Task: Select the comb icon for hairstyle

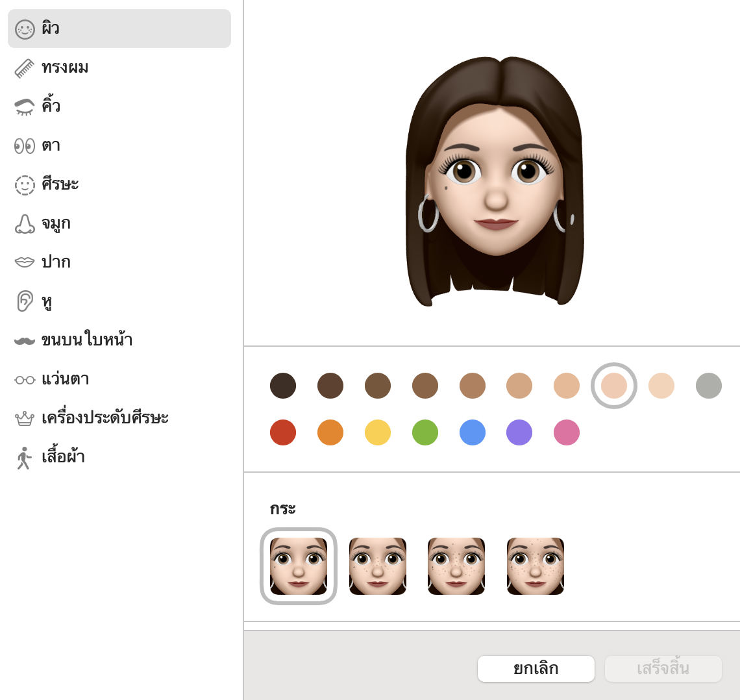Action: tap(25, 68)
